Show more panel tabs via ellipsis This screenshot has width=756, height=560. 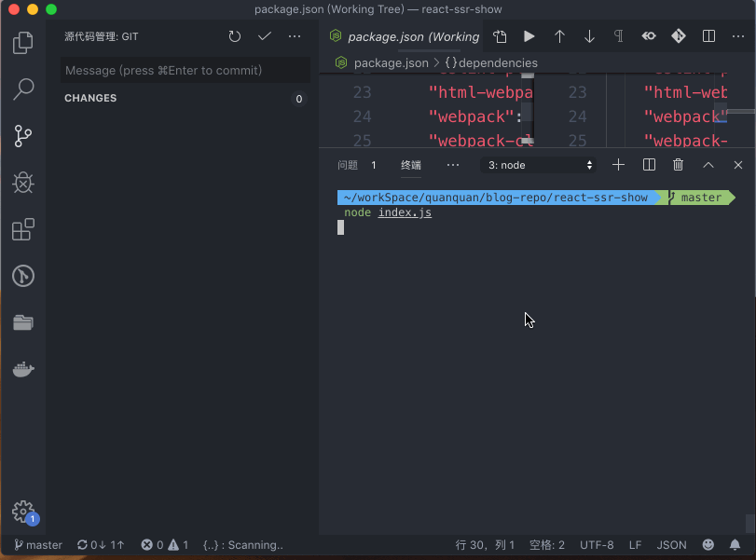click(453, 165)
